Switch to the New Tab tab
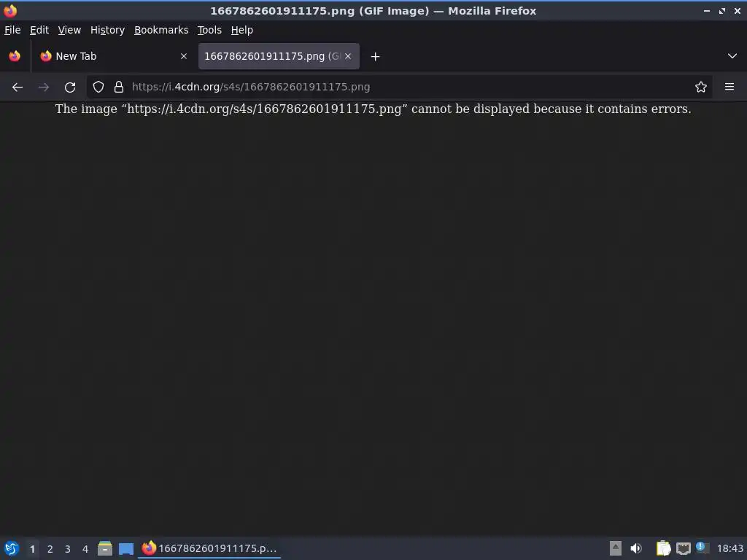 (113, 56)
